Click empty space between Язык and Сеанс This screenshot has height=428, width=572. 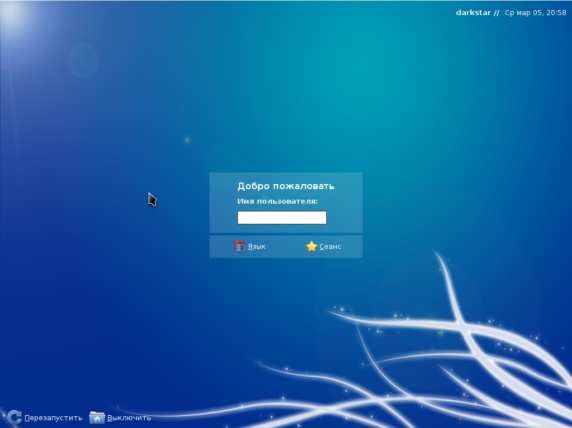[286, 247]
